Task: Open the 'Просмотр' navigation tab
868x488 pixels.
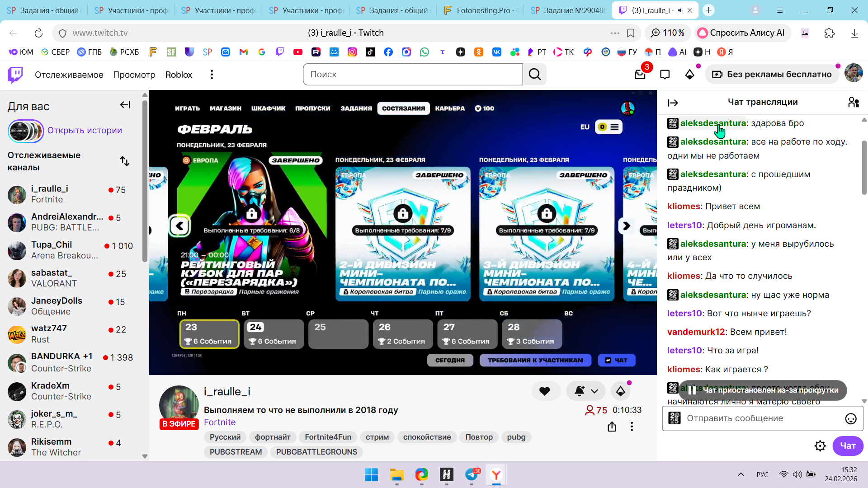Action: click(x=134, y=75)
